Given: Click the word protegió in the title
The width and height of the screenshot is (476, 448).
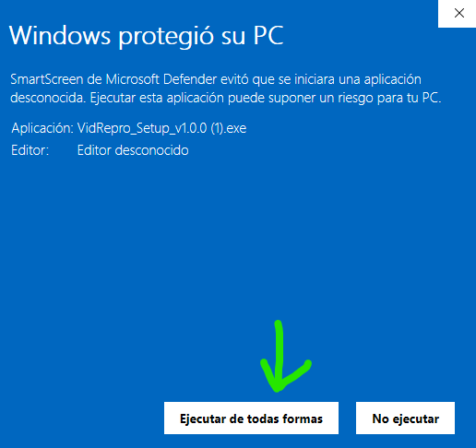Looking at the screenshot, I should [166, 37].
